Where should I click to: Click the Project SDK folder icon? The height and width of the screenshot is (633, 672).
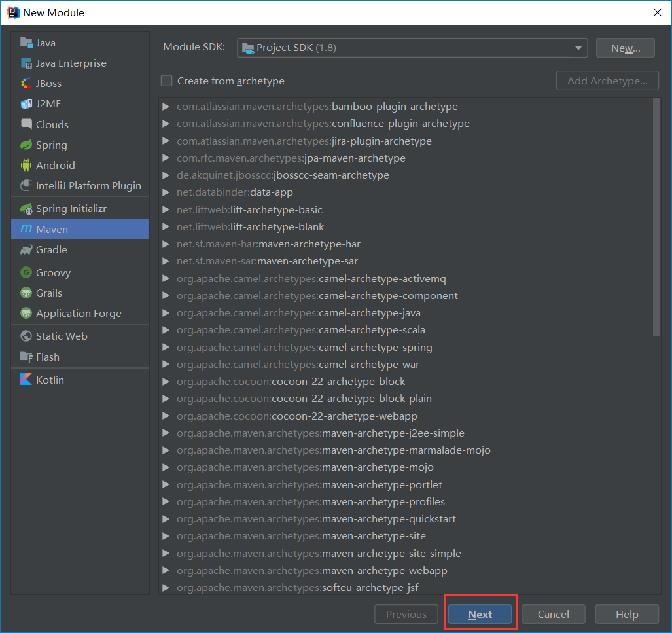248,48
